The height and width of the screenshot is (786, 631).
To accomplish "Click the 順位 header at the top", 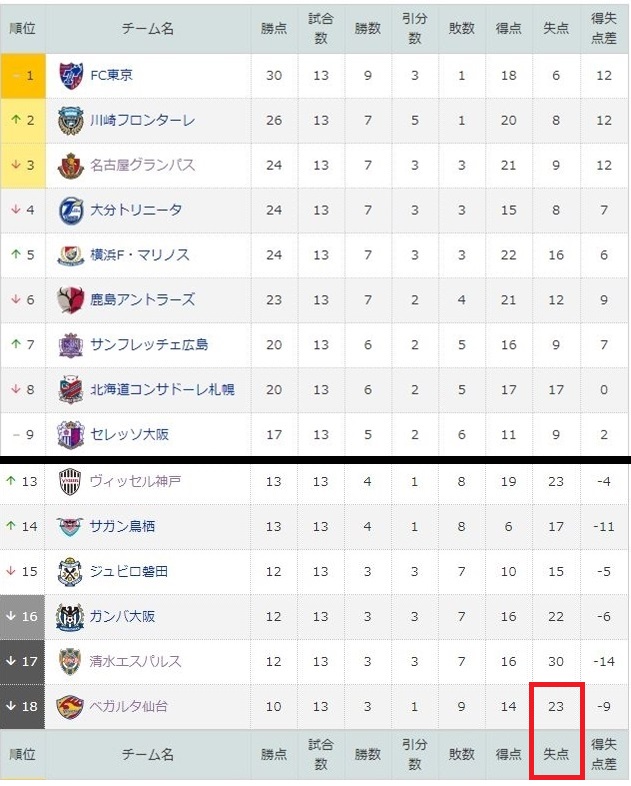I will (x=22, y=28).
